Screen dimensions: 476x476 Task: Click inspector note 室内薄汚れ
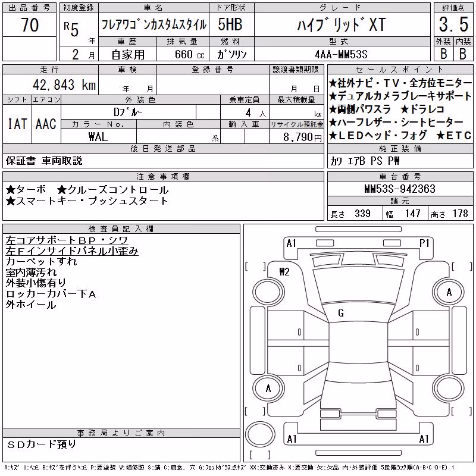31,272
